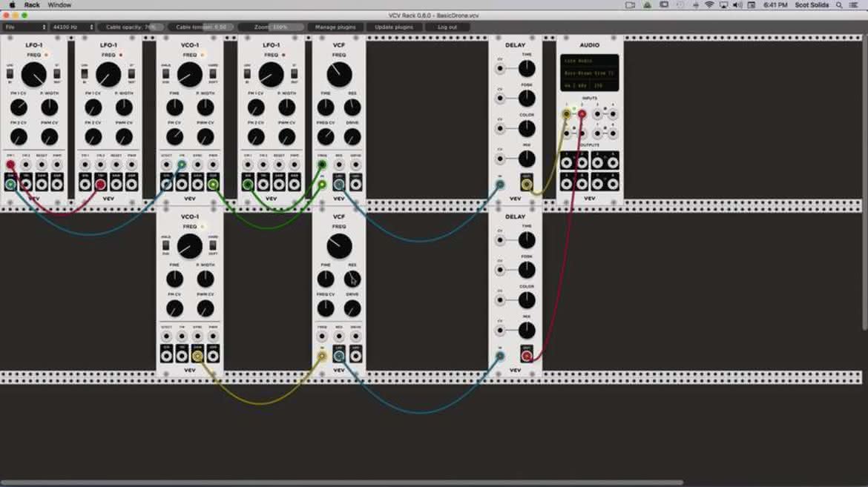
Task: Adjust the Cable opacity slider
Action: (x=131, y=27)
